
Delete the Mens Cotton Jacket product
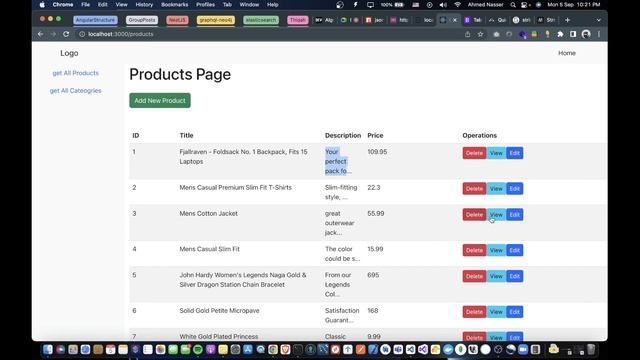pyautogui.click(x=474, y=215)
